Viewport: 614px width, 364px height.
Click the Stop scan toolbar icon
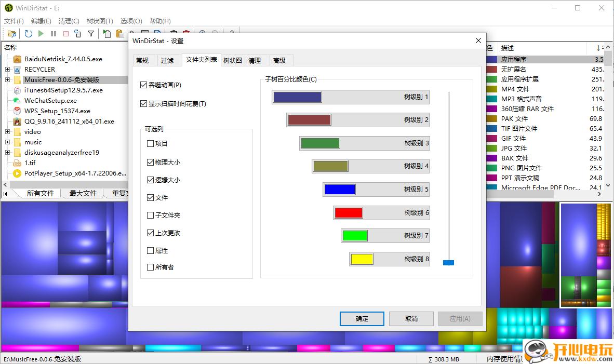pos(66,33)
